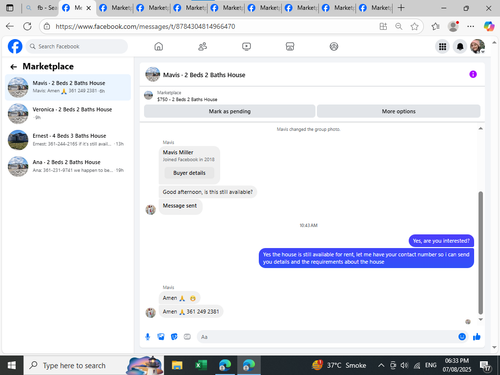Viewport: 500px width, 375px height.
Task: Open the account profile picture menu
Action: tap(477, 46)
